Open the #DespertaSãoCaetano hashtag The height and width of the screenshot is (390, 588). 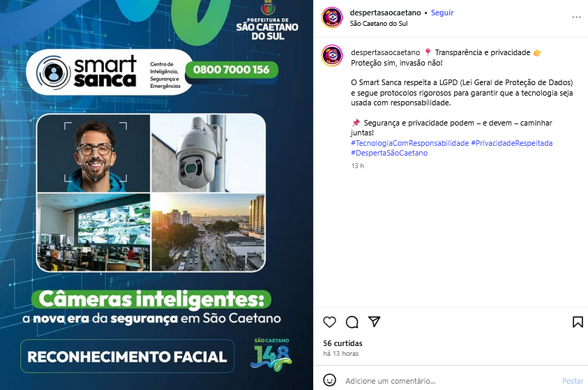(389, 153)
